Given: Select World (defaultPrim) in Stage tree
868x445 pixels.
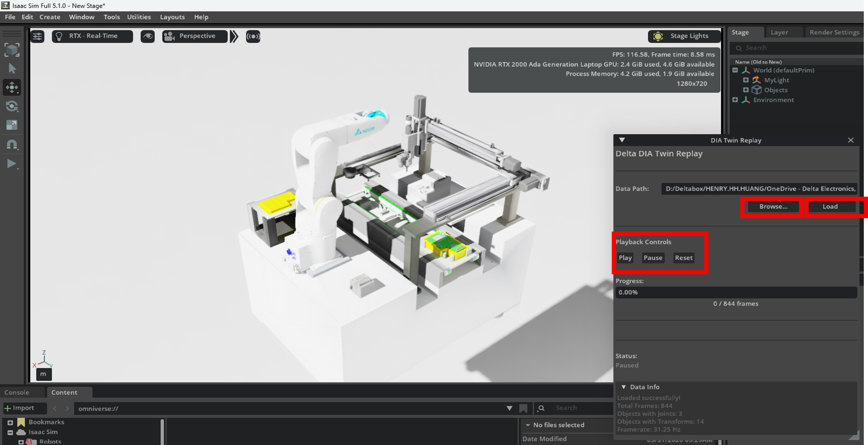Looking at the screenshot, I should 784,70.
